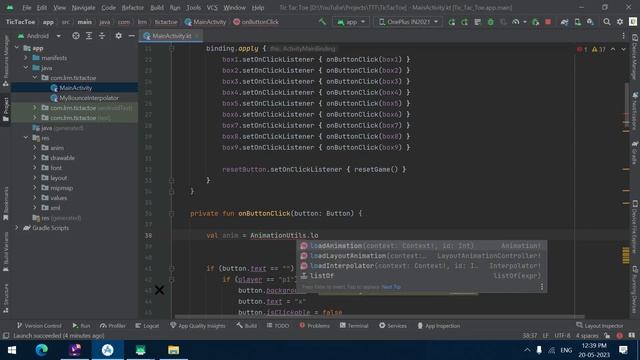Open the Build menu
Screen dimensions: 640x360
pos(157,7)
